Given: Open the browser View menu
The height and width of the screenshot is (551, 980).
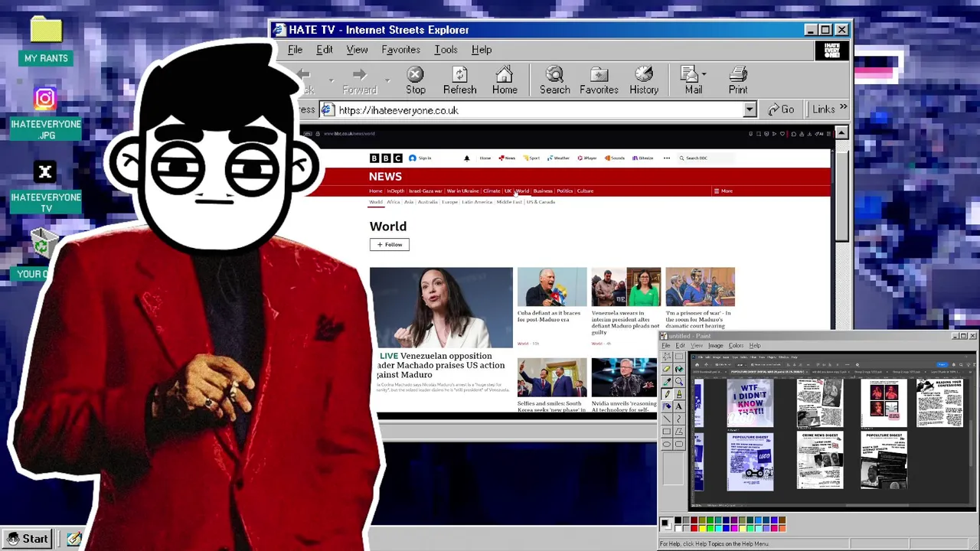Looking at the screenshot, I should click(x=357, y=50).
